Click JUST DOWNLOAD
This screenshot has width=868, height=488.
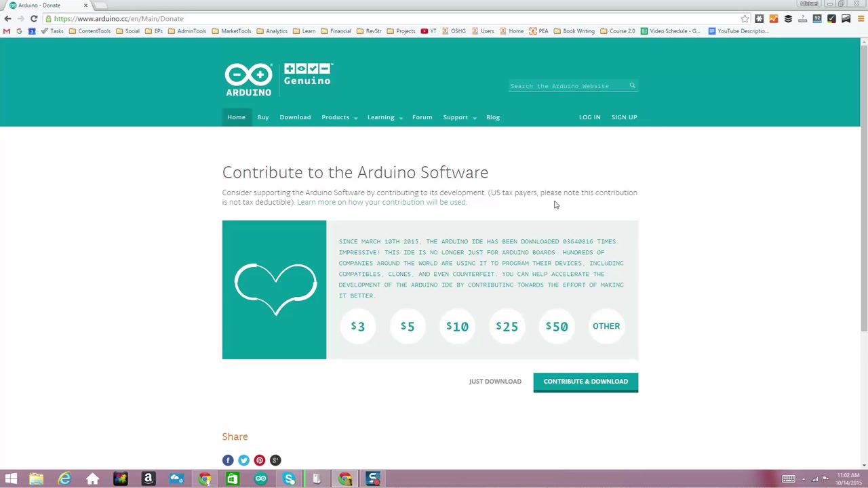click(495, 381)
